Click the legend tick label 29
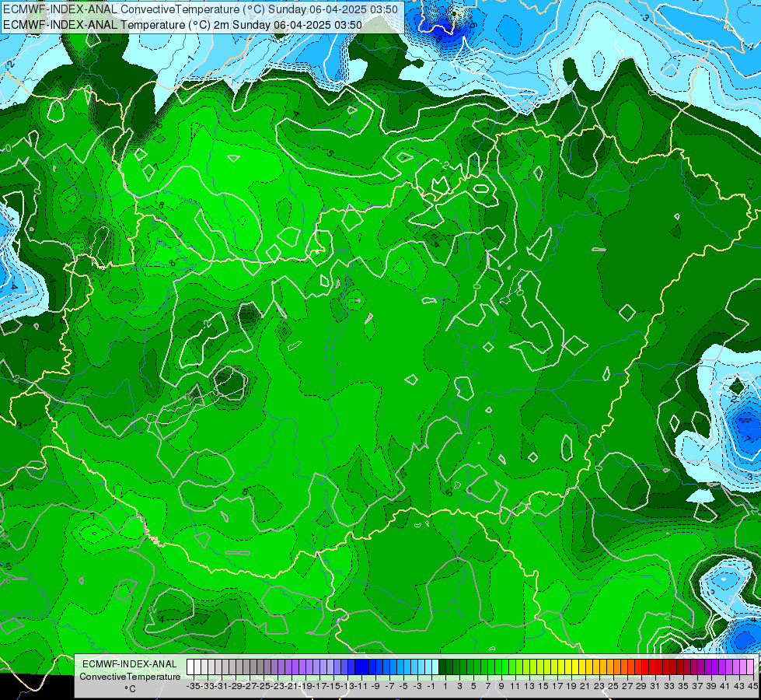 pyautogui.click(x=641, y=686)
